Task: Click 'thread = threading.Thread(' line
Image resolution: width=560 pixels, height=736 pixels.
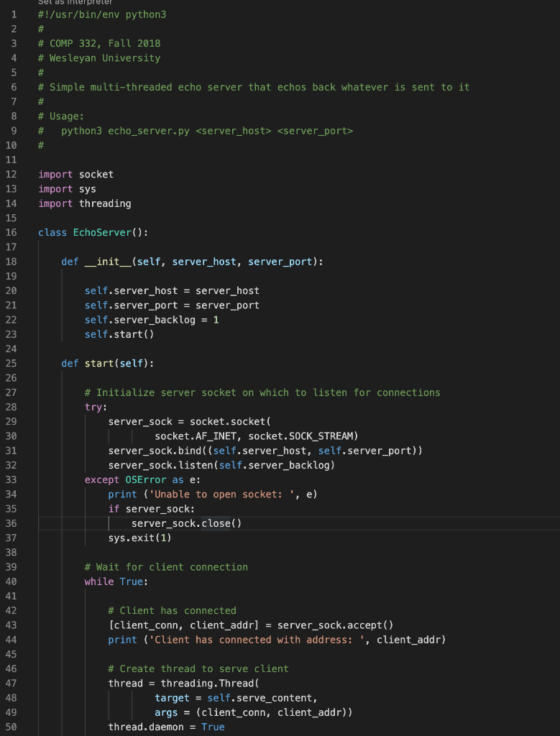Action: pyautogui.click(x=183, y=684)
